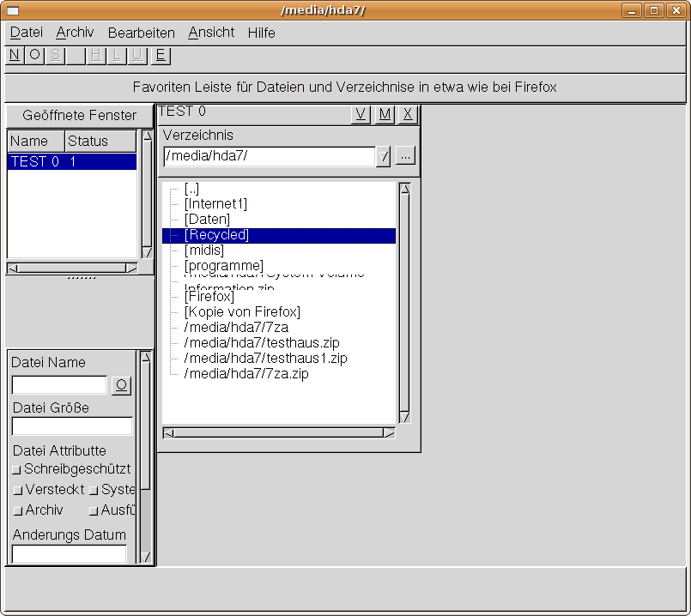Click the O button beside Datei Name

(121, 385)
